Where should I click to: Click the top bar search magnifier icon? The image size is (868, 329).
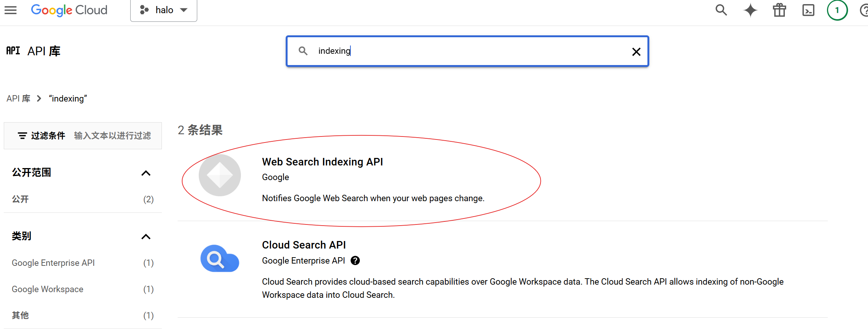pyautogui.click(x=721, y=10)
